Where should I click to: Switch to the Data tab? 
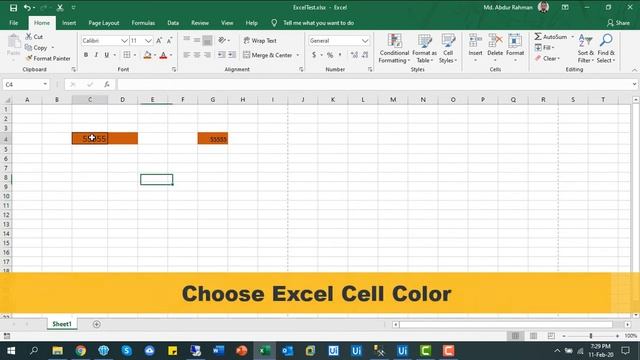[173, 23]
